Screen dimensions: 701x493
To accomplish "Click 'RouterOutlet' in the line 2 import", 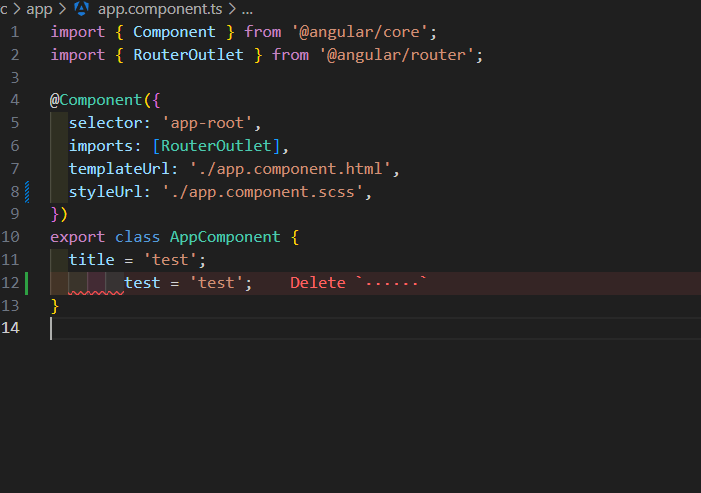I will tap(188, 55).
